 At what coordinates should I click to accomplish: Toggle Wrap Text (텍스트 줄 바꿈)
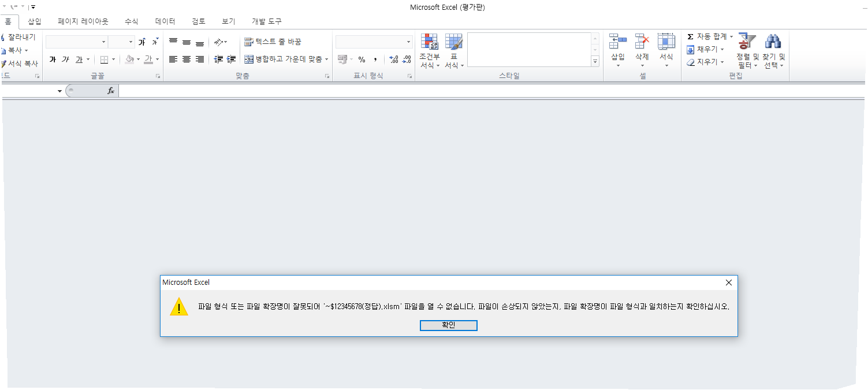[273, 42]
